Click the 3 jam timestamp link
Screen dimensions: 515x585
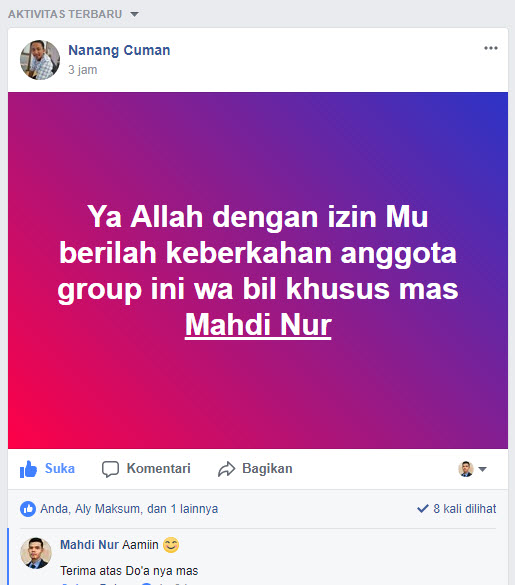pos(82,70)
